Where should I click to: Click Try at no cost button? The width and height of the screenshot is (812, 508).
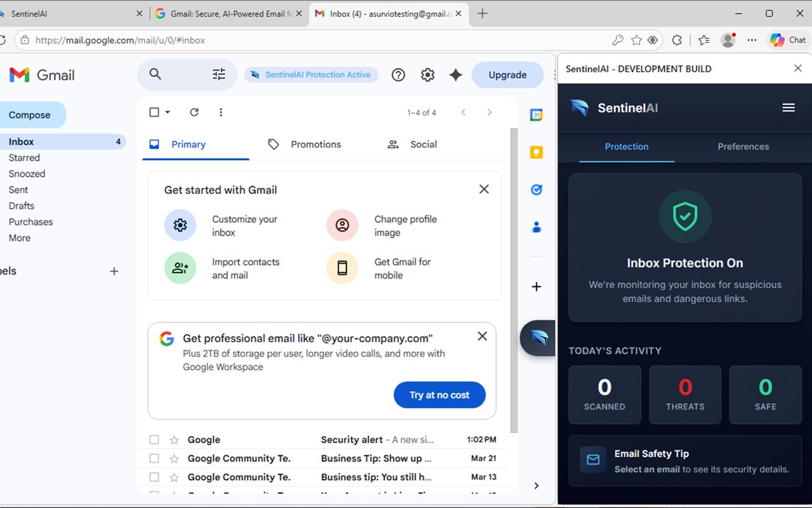pos(440,395)
